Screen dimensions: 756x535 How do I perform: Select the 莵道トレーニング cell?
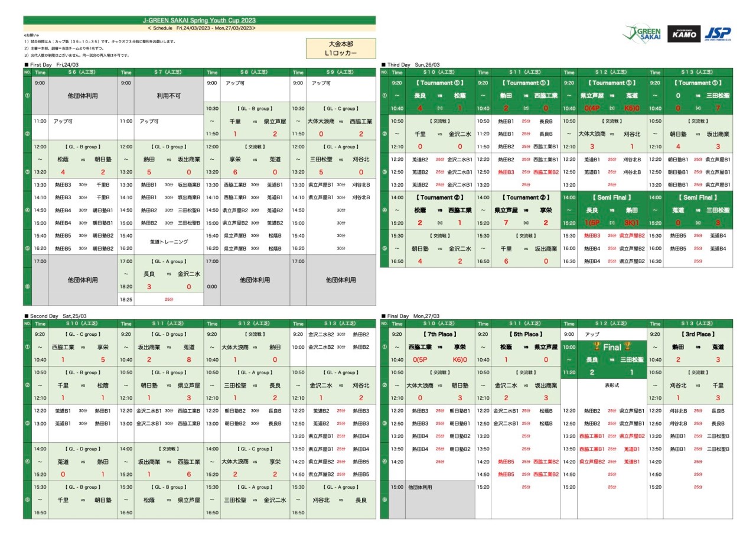[x=169, y=242]
